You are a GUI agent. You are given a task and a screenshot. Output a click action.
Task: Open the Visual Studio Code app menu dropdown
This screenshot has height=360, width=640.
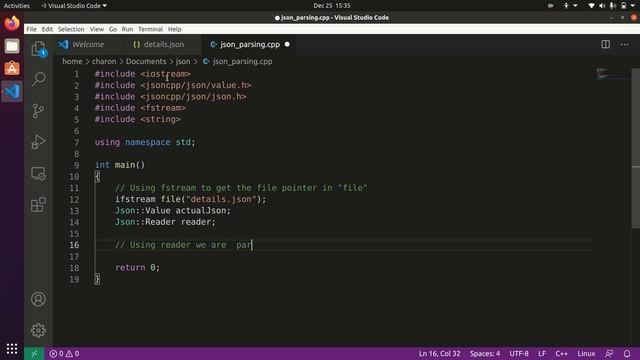point(74,6)
